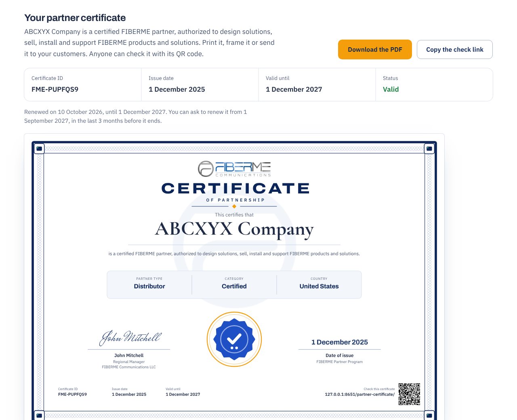
Task: Click the footer Valid until date on certificate
Action: 183,394
